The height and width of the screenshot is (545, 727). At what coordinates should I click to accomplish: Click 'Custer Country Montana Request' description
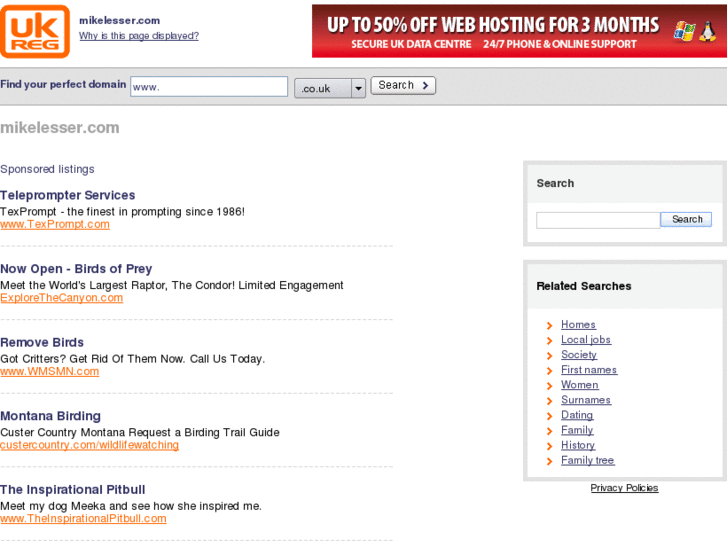tap(140, 432)
